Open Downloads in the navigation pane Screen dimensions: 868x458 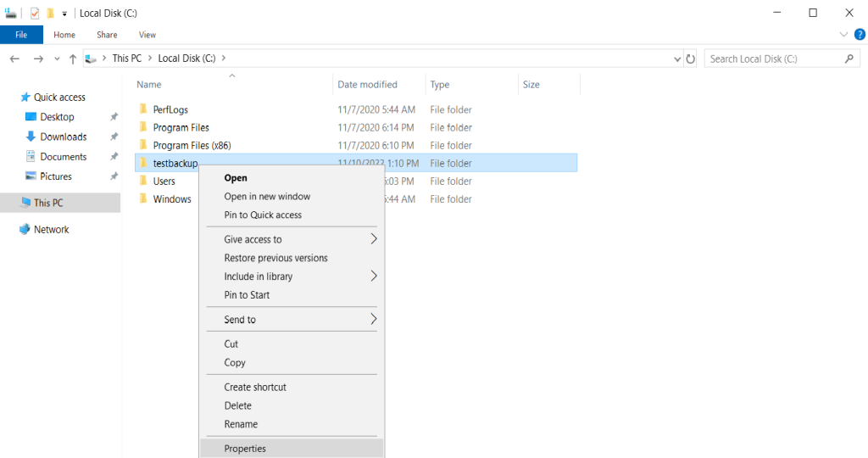coord(63,137)
